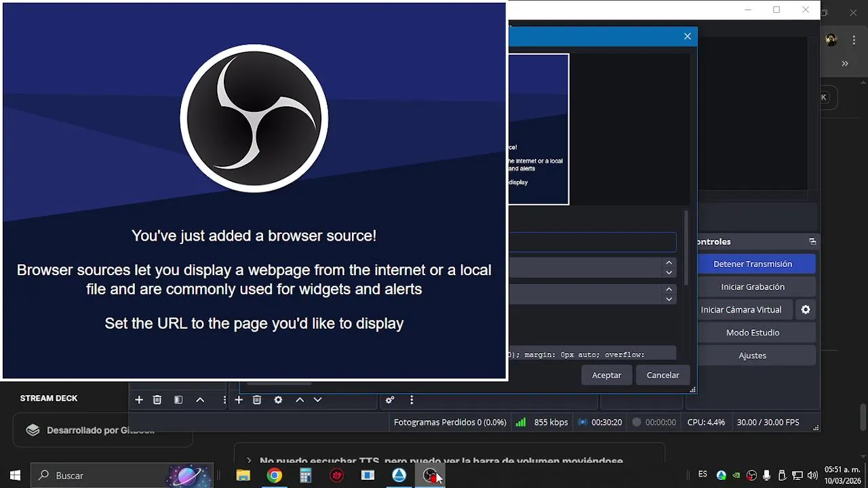Image resolution: width=868 pixels, height=488 pixels.
Task: Click the OBS tray icon
Action: point(751,476)
